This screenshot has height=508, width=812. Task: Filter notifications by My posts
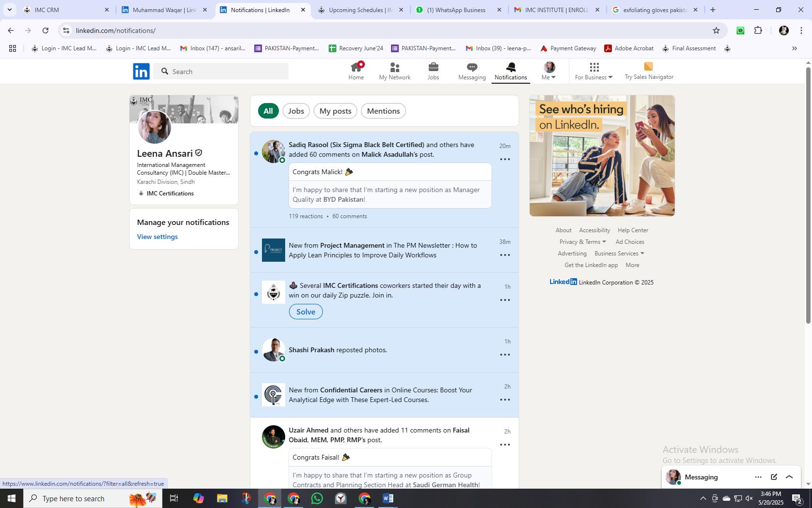point(335,111)
